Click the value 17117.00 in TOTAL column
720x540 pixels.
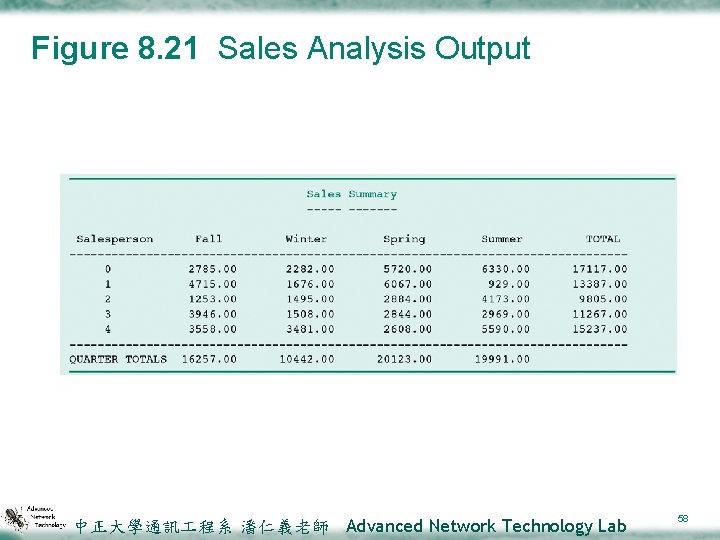600,269
